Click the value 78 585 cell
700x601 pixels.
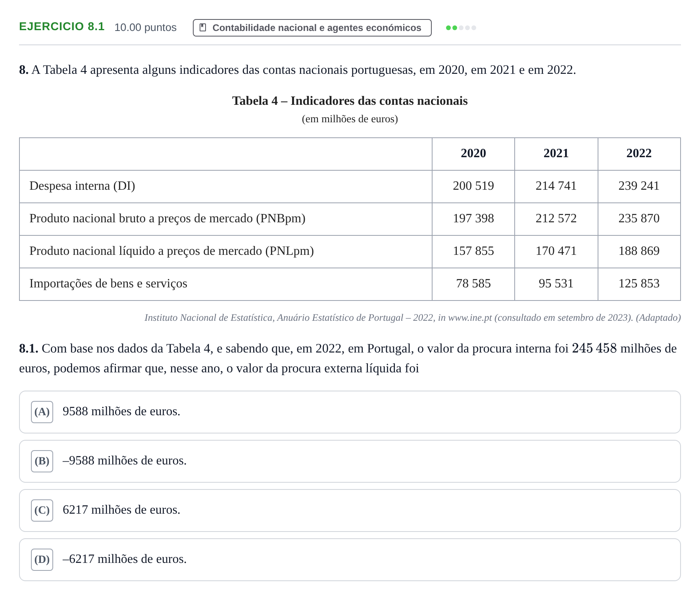tap(473, 284)
